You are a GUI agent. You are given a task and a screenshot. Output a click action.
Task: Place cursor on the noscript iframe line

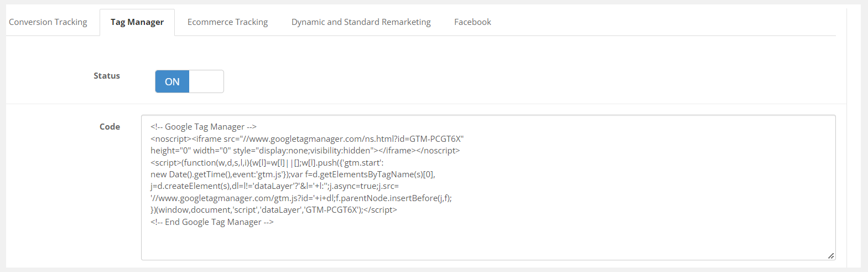307,138
